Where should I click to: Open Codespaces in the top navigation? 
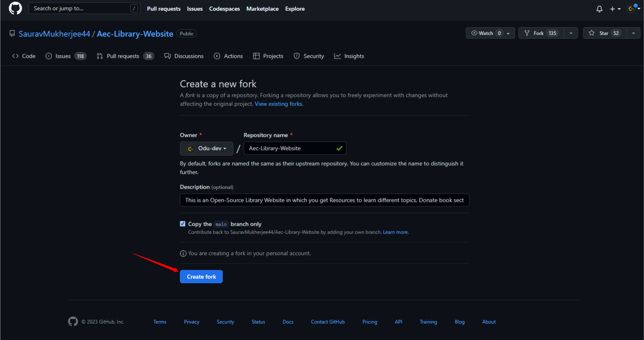click(x=224, y=9)
